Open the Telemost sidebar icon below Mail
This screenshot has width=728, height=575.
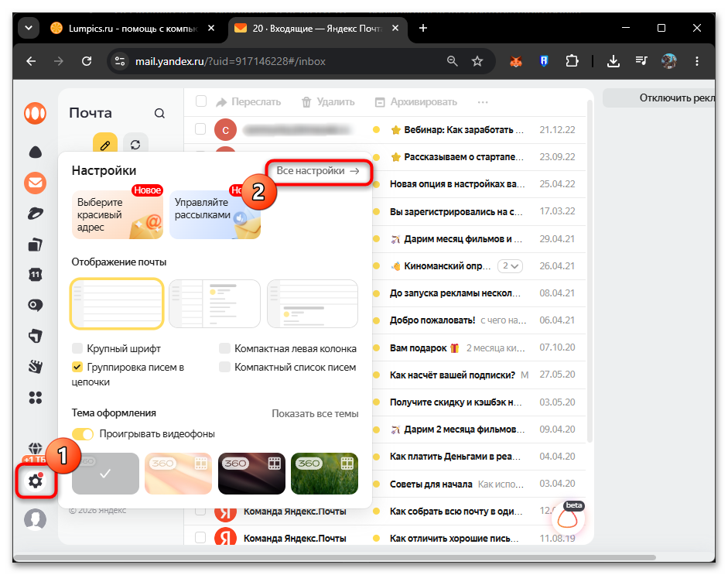[x=36, y=214]
